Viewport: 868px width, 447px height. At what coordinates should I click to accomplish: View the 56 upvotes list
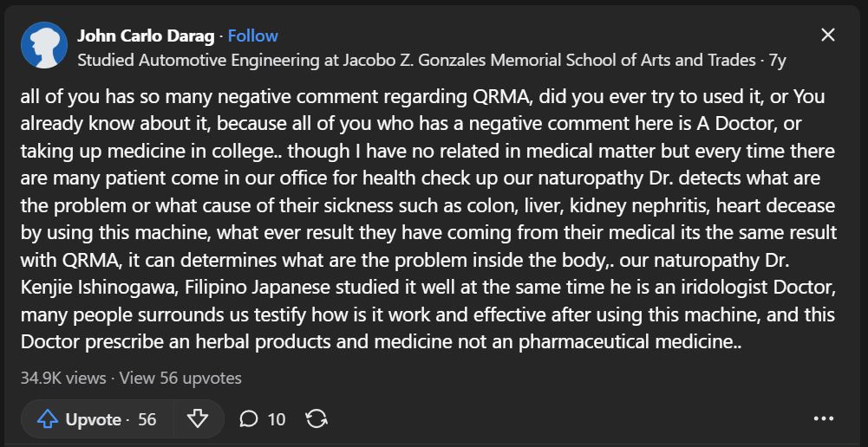[180, 378]
